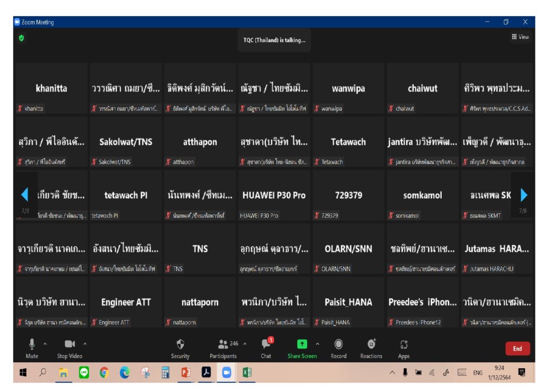Open the LINE app in taskbar
Viewport: 555px width, 392px height.
84,373
